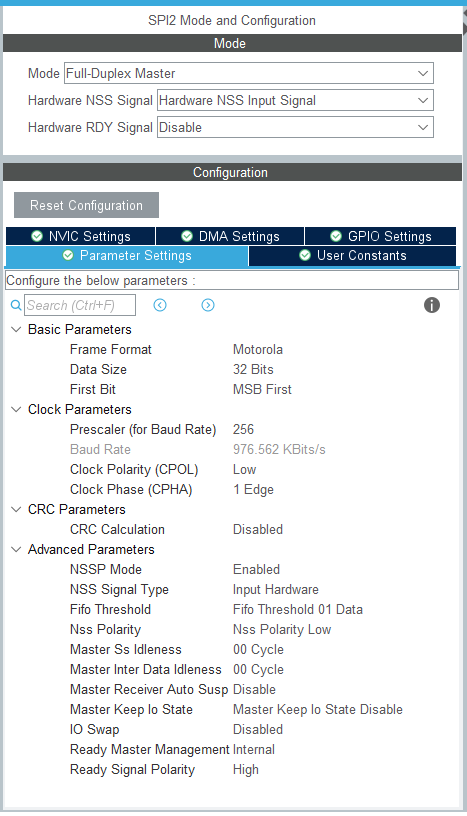
Task: Collapse the CRC Parameters section
Action: [16, 509]
